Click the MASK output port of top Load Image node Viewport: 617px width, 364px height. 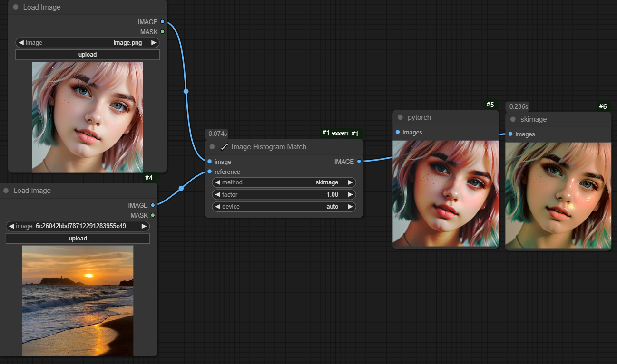[x=163, y=32]
